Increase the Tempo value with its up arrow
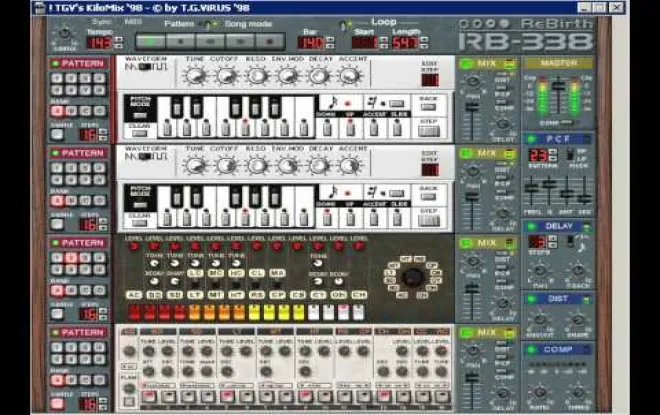Viewport: 660px width, 415px height. tap(119, 39)
